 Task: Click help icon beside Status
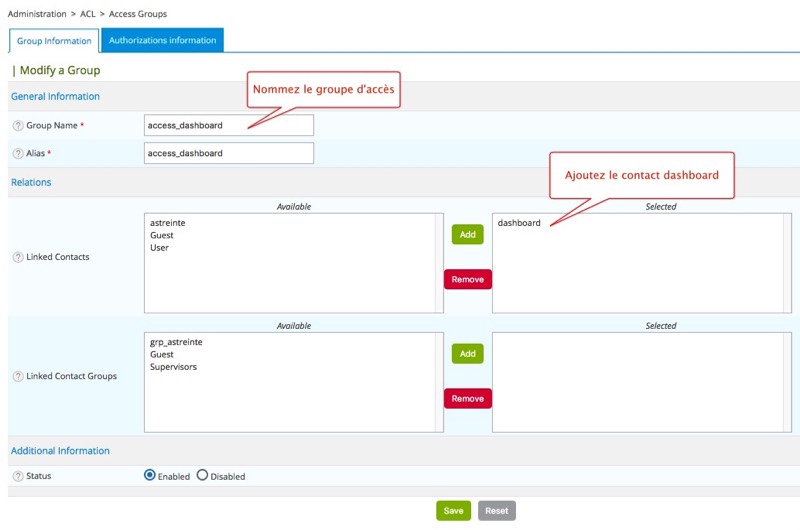tap(18, 476)
